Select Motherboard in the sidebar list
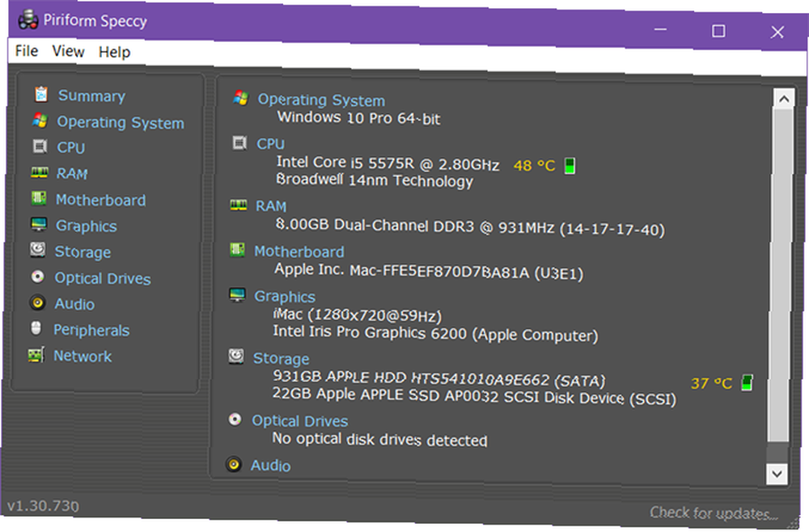Screen dimensions: 809x532 coord(100,200)
